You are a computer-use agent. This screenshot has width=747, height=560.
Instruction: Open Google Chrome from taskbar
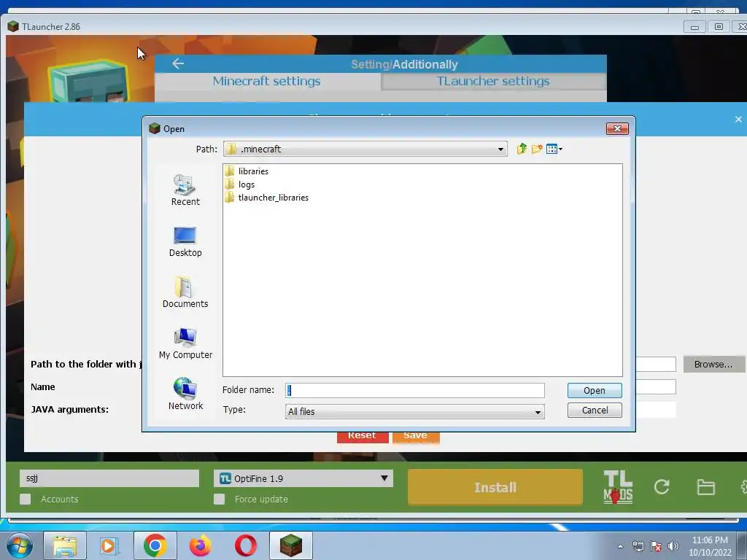click(155, 545)
